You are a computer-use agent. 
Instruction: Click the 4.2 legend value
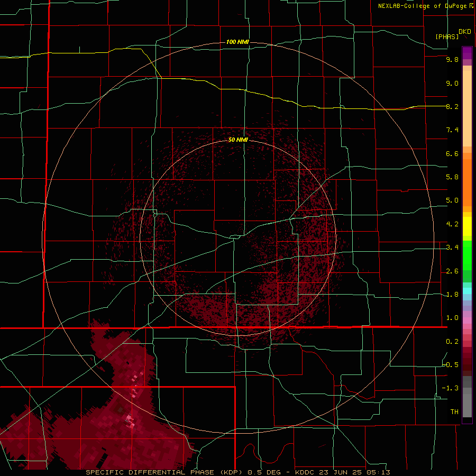tap(452, 224)
